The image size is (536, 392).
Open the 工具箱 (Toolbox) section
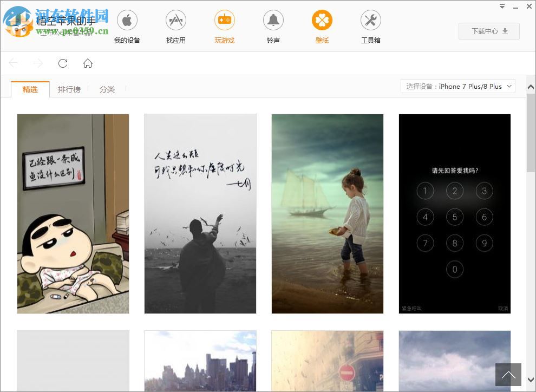(x=370, y=27)
